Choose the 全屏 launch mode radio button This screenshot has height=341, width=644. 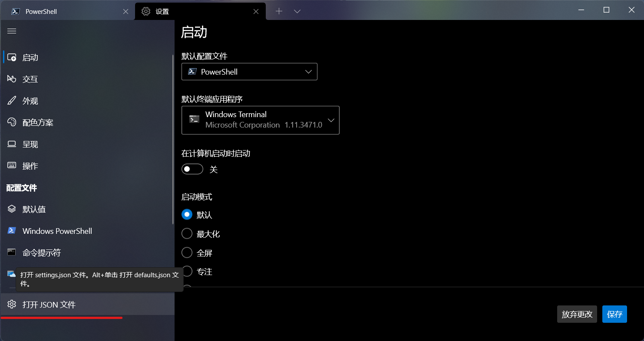point(187,253)
